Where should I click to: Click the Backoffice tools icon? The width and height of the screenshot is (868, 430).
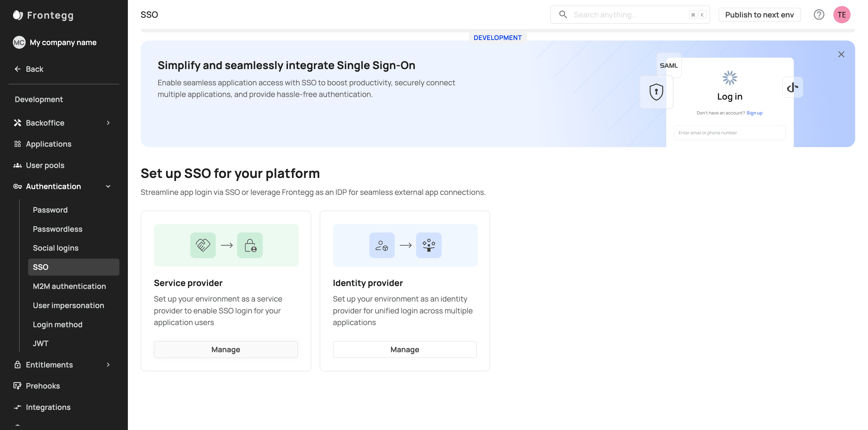[x=17, y=123]
